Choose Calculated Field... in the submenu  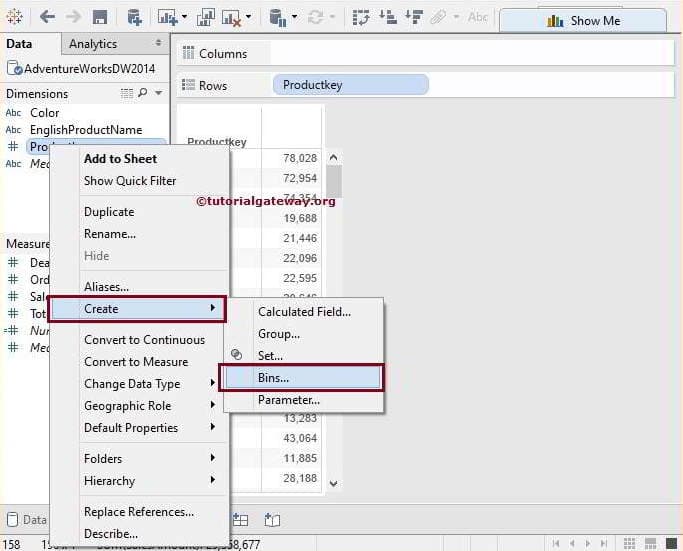[x=304, y=312]
